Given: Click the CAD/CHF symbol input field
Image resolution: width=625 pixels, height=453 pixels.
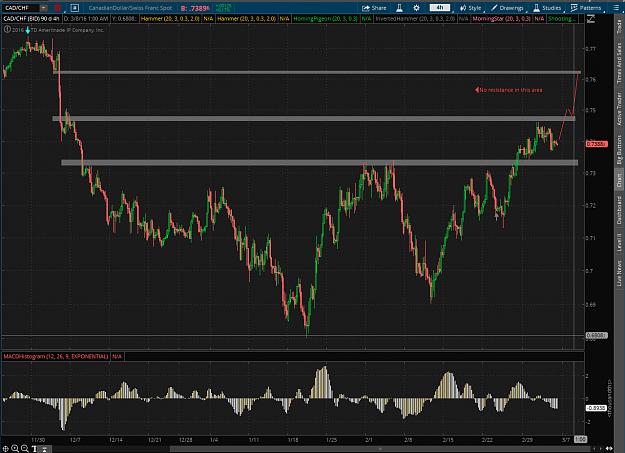Looking at the screenshot, I should [22, 8].
